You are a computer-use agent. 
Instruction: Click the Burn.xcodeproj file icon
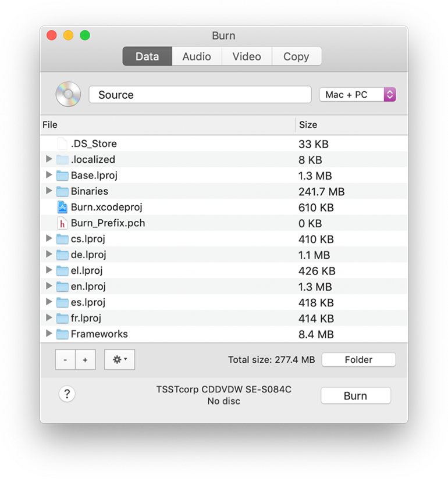62,207
